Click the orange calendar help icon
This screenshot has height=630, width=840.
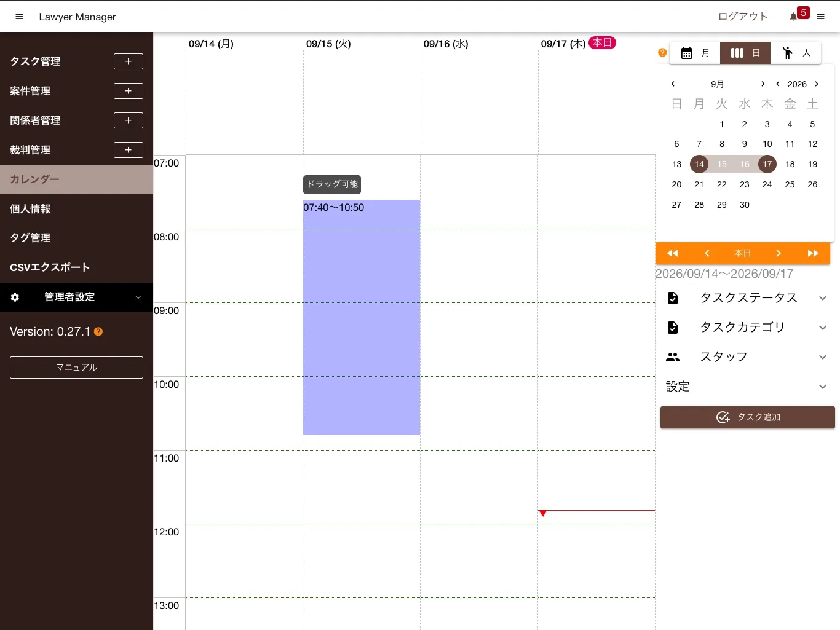click(x=662, y=53)
